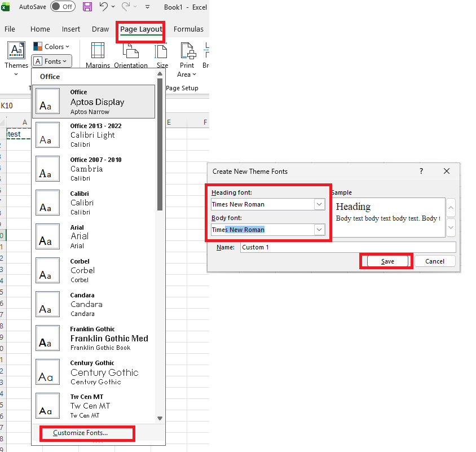Switch to the Insert tab
The image size is (476, 452).
pos(71,29)
